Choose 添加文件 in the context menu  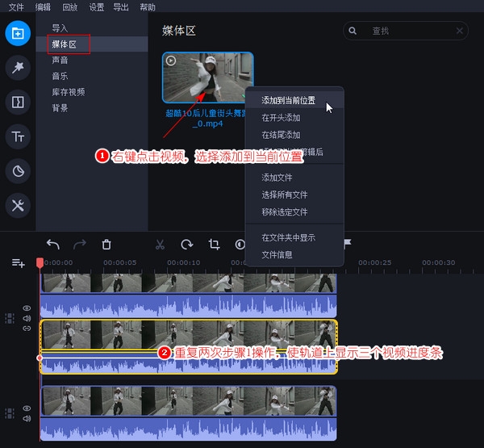(x=294, y=178)
